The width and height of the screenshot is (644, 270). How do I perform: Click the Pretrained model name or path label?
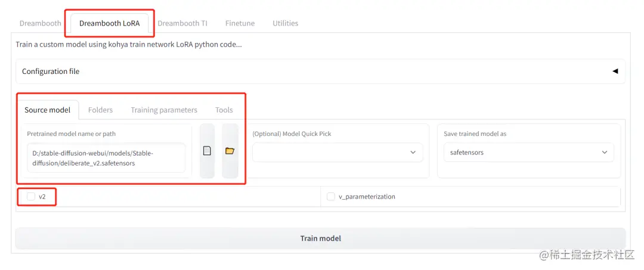pyautogui.click(x=71, y=134)
